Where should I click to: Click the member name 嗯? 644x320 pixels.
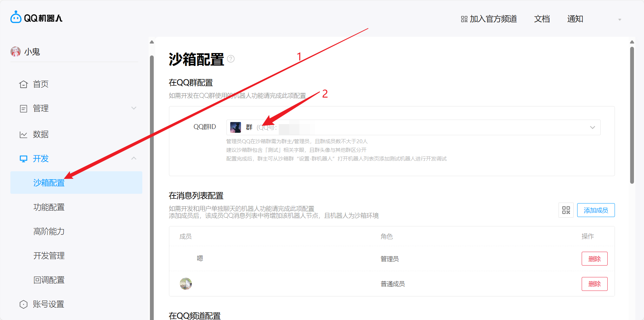pos(200,258)
